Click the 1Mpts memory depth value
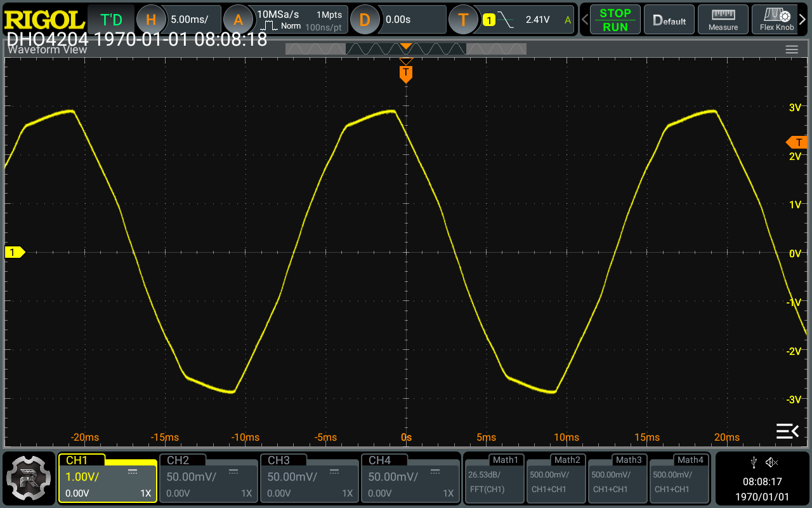This screenshot has width=812, height=508. (330, 14)
